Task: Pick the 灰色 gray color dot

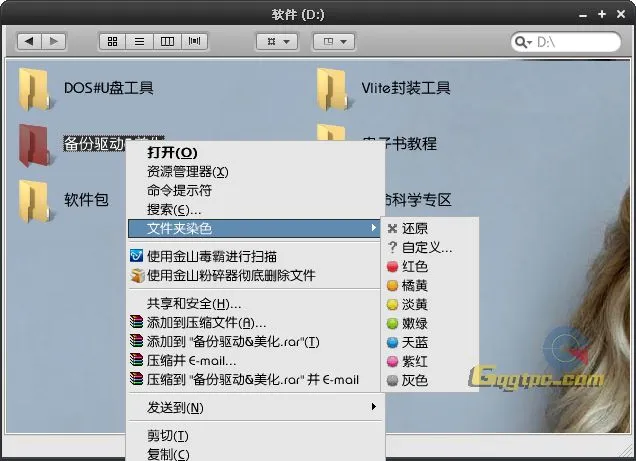Action: coord(392,380)
